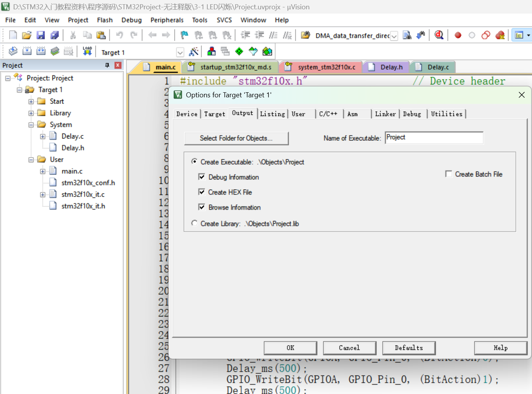Click the Save All toolbar icon
Viewport: 532px width, 394px height.
click(55, 35)
